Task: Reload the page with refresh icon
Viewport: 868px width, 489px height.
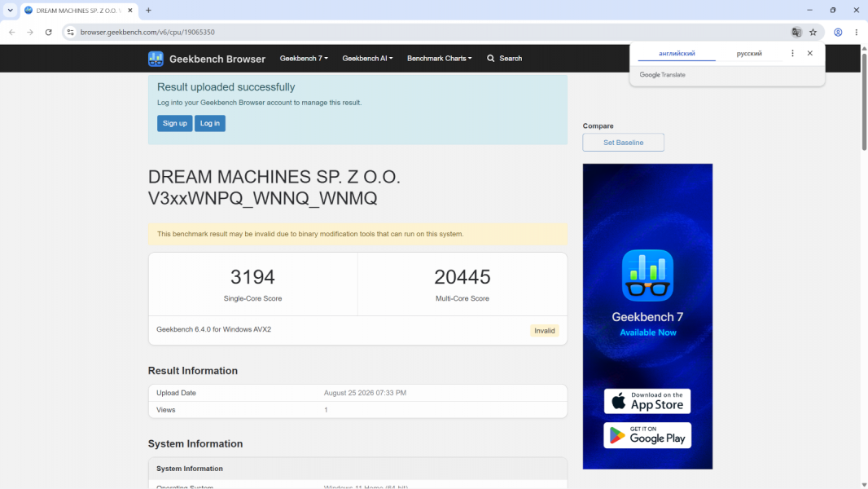Action: [49, 32]
